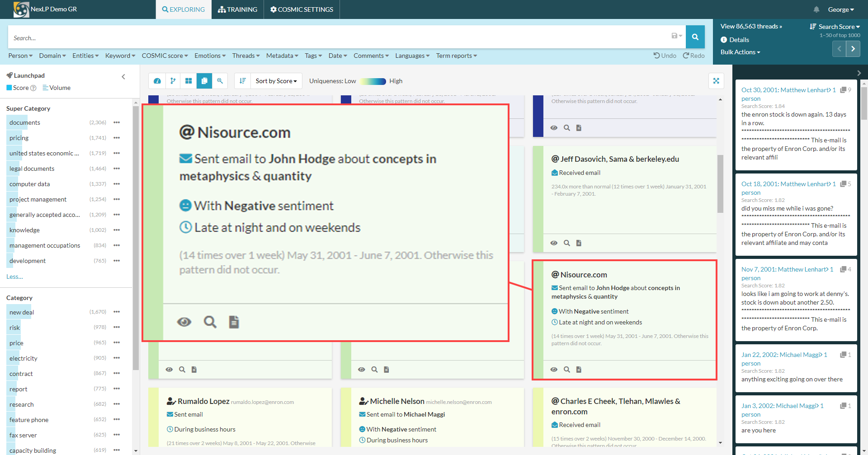
Task: Toggle eye on card above Jeff Dasovich
Action: coord(554,128)
